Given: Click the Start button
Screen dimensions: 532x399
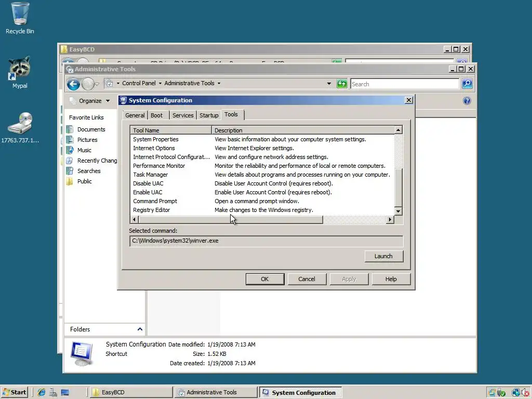Looking at the screenshot, I should tap(14, 392).
